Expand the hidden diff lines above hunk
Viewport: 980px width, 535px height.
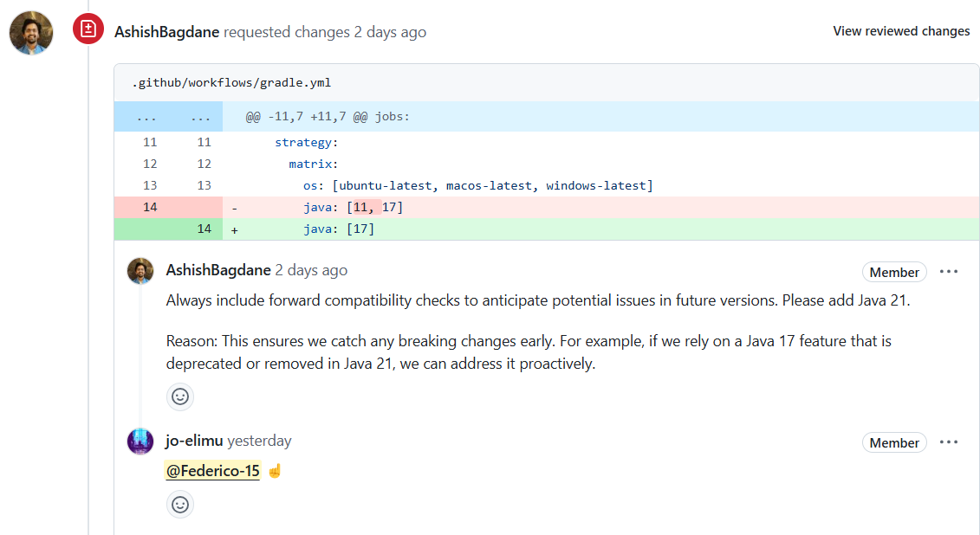168,117
